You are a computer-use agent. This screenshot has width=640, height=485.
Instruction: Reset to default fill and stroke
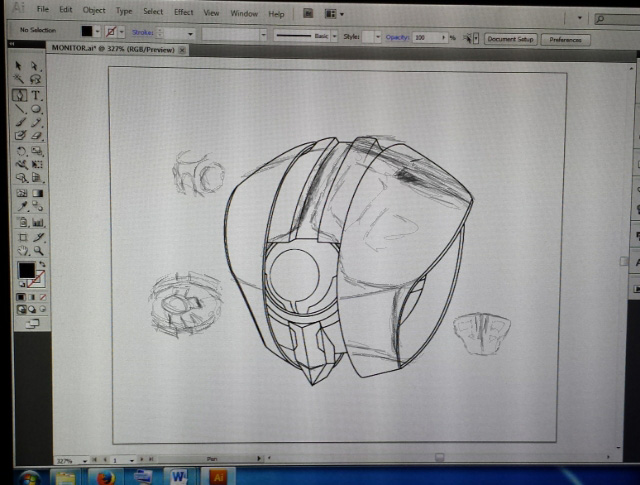point(22,284)
